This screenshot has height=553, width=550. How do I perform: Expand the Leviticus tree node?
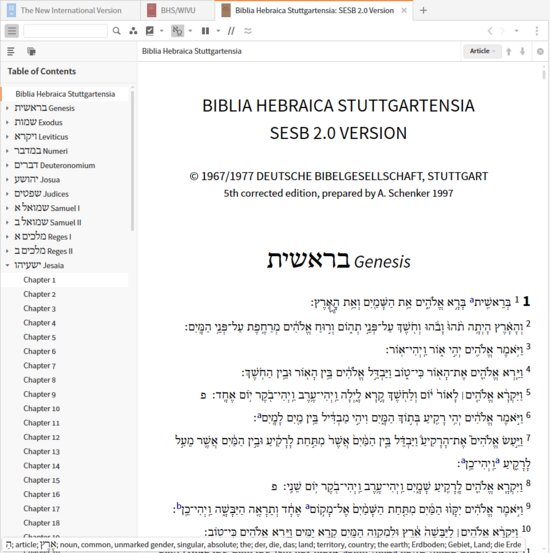tap(7, 136)
